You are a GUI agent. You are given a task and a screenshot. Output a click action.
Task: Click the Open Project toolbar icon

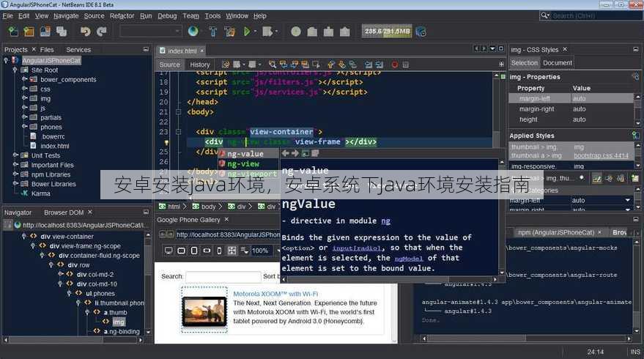click(x=45, y=32)
